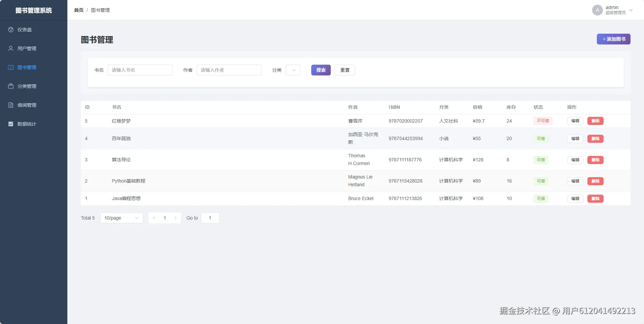
Task: Delete the 红楼梦 book row
Action: tap(595, 121)
